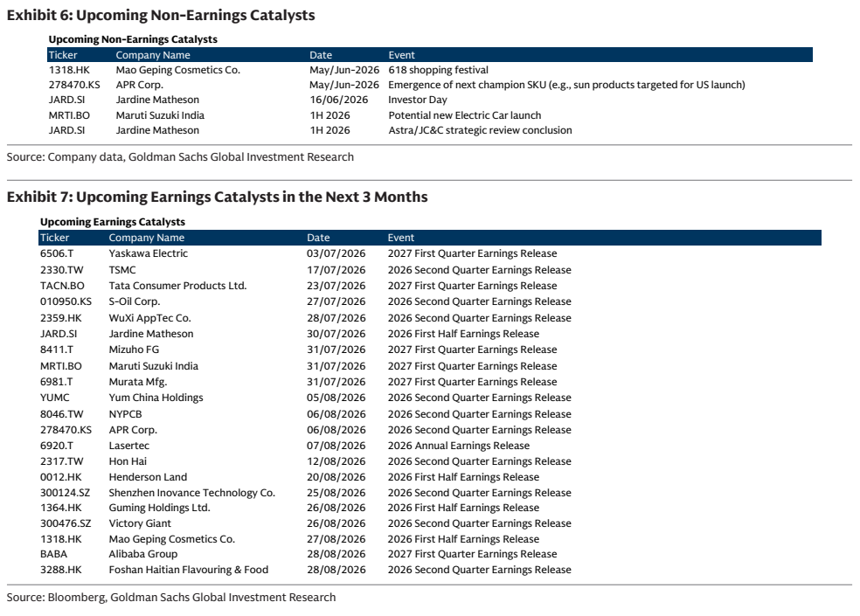Screen dimensions: 860x616
Task: Click the "Victory Giant" company name
Action: [x=140, y=523]
